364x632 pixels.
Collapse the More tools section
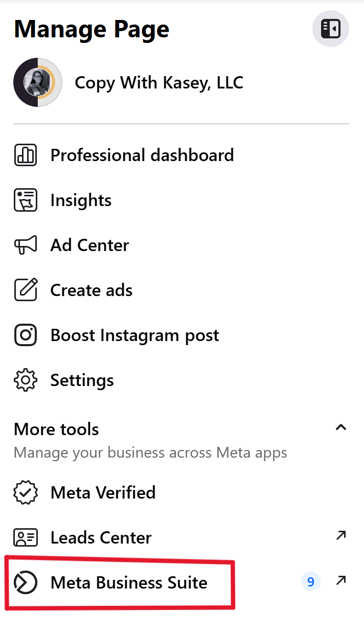[x=341, y=427]
